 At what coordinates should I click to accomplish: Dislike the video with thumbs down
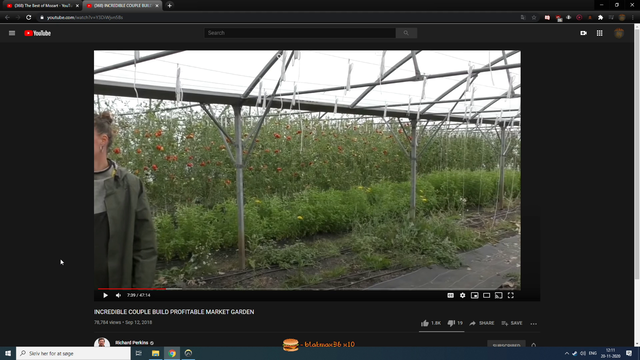tap(455, 323)
